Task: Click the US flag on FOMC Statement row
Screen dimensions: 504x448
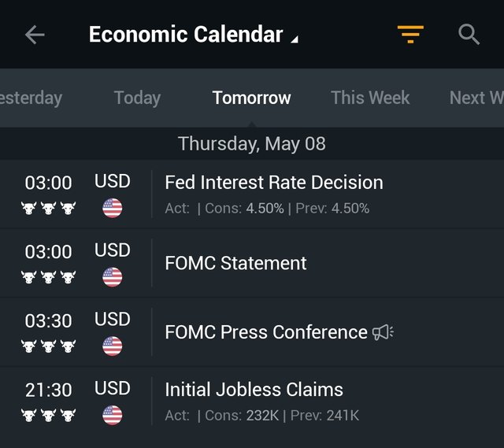Action: click(112, 277)
